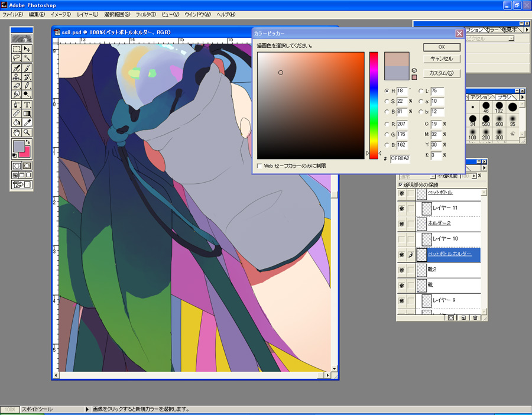Select the Smudge tool in the toolbox
Image resolution: width=532 pixels, height=415 pixels.
point(17,94)
